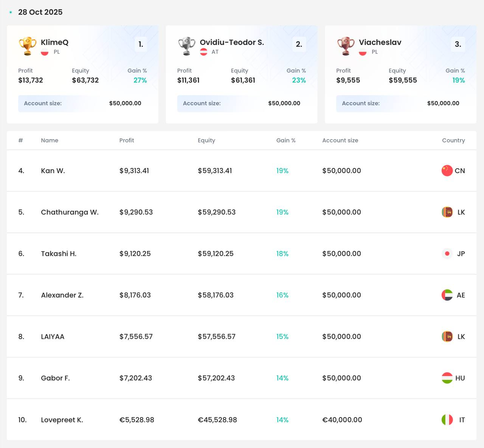Screen dimensions: 484x448
Task: Open KlimeQ first-place card name
Action: [54, 42]
